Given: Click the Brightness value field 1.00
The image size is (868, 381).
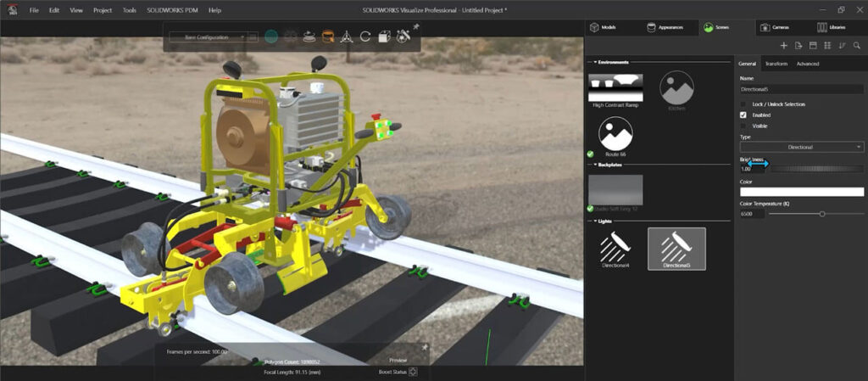Looking at the screenshot, I should [753, 169].
